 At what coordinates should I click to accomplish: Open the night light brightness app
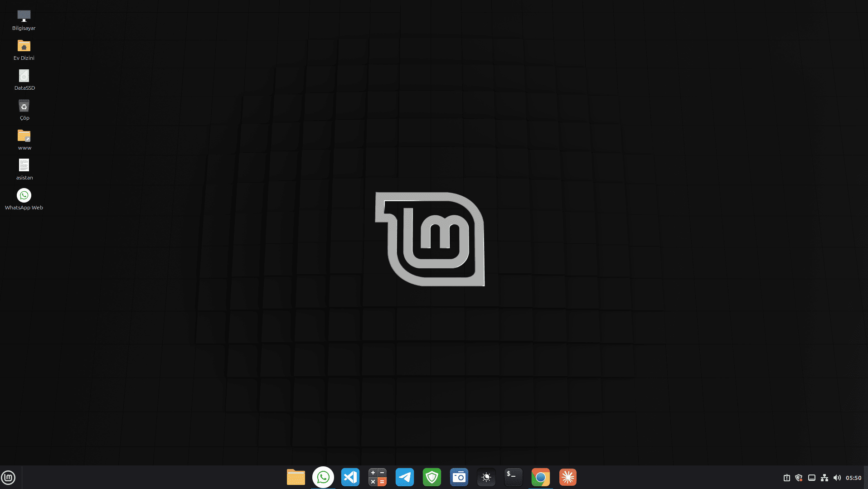click(x=486, y=477)
